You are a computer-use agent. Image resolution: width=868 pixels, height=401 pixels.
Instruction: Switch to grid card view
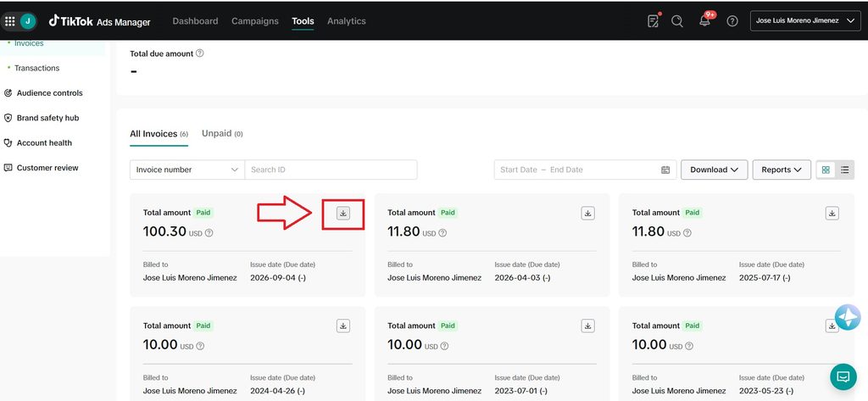click(826, 170)
